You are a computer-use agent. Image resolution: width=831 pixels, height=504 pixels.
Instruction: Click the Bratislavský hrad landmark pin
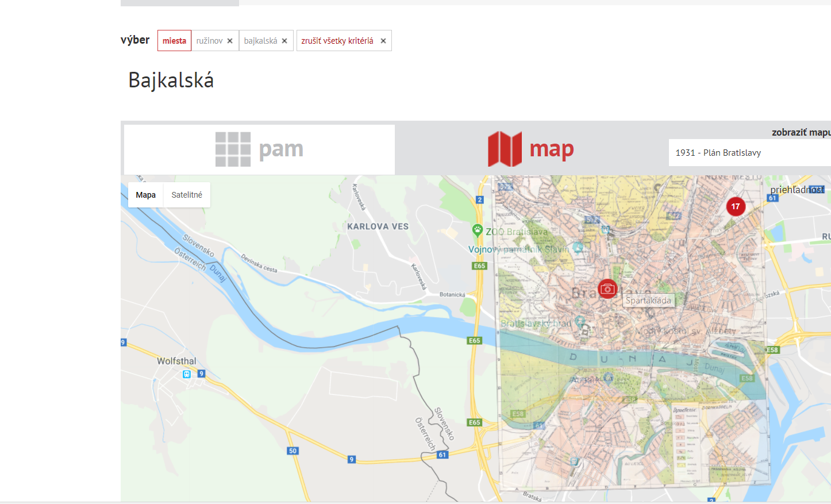(580, 321)
